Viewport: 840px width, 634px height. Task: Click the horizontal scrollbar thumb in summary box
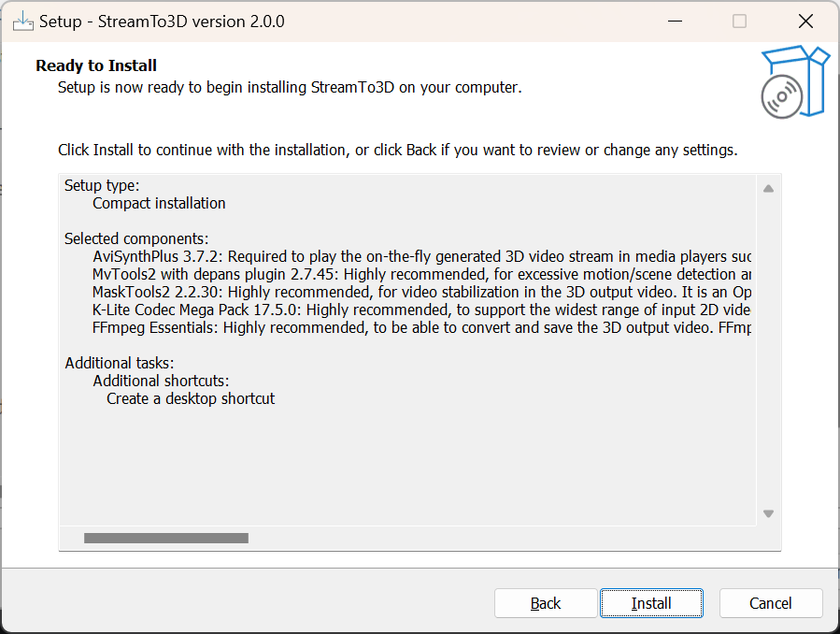pos(166,538)
